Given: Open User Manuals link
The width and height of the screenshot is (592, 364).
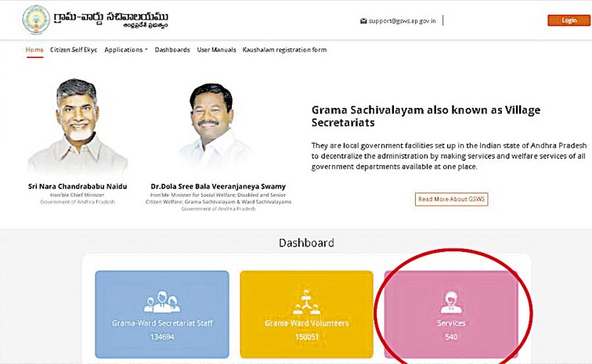Looking at the screenshot, I should click(x=216, y=50).
